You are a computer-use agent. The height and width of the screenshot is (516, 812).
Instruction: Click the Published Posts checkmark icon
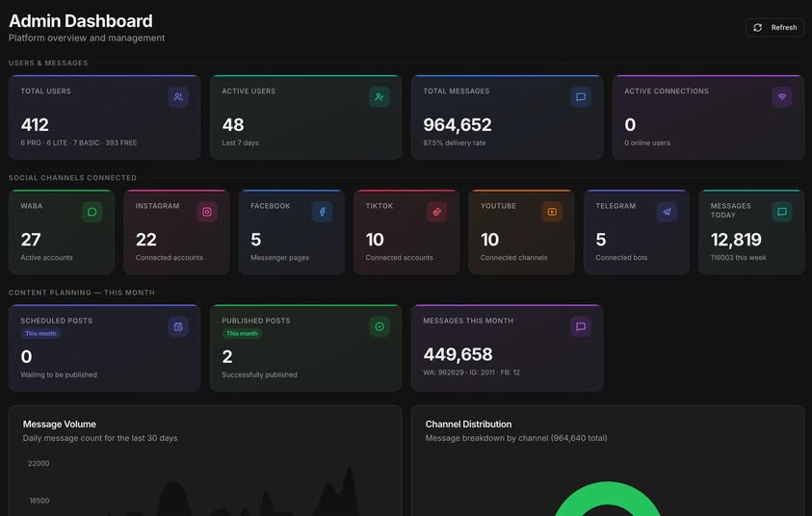tap(380, 326)
